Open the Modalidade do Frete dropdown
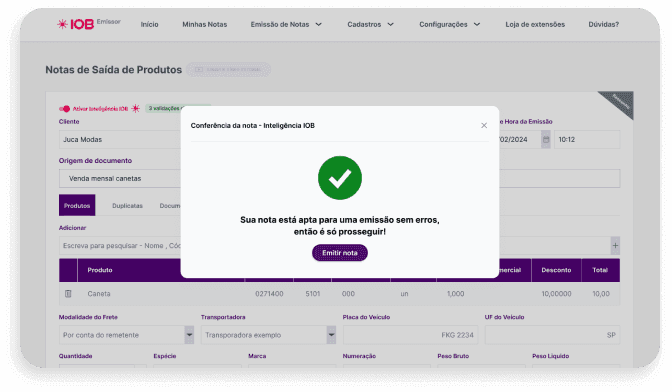 [x=126, y=335]
